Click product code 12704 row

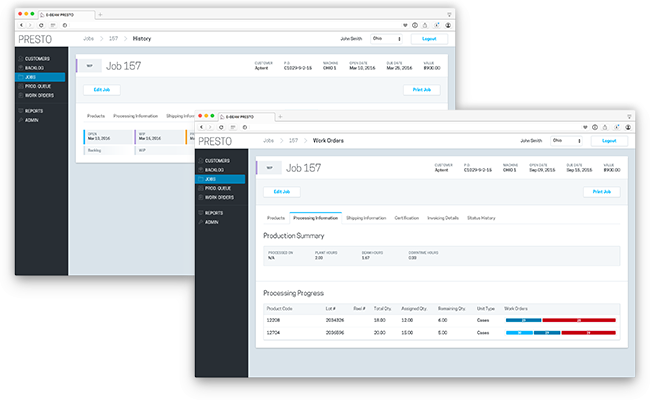point(441,333)
